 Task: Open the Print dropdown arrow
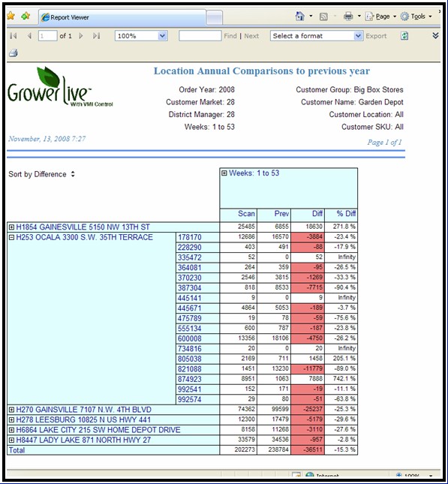[x=359, y=16]
